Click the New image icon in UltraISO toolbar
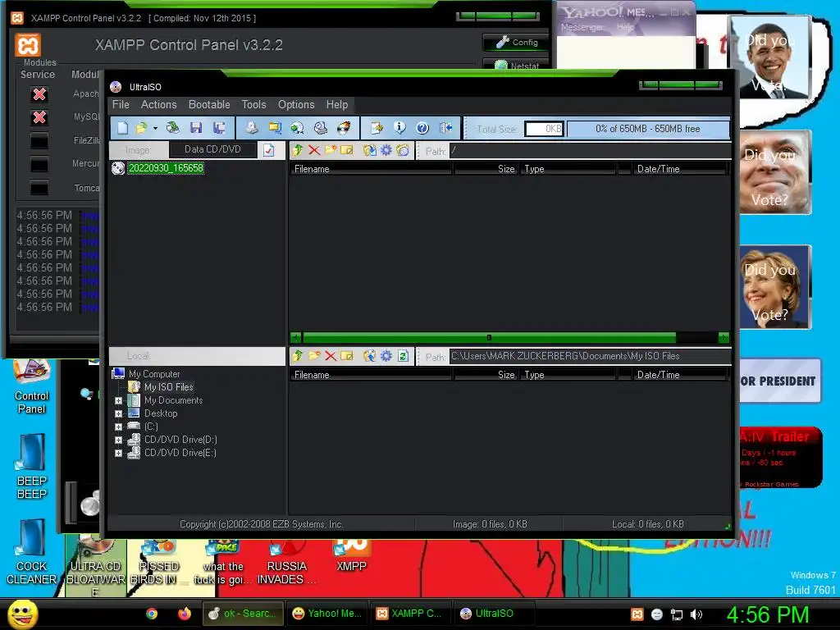This screenshot has height=630, width=840. 123,128
